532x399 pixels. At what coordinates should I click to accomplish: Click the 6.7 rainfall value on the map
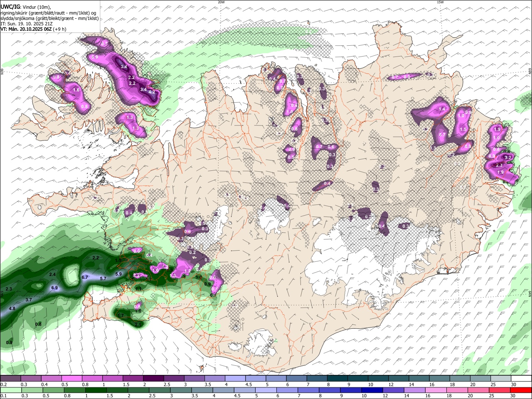coord(85,277)
